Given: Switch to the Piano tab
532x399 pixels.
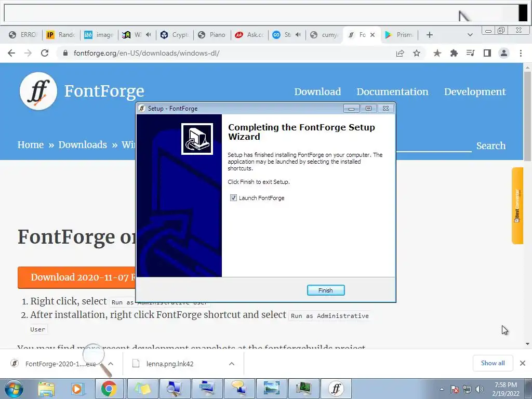Looking at the screenshot, I should click(x=212, y=35).
